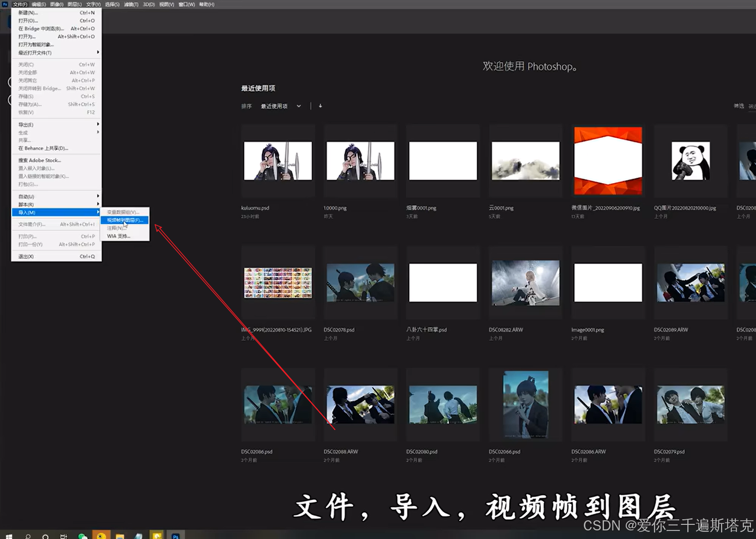Open the kuluomu.psd thumbnail
The height and width of the screenshot is (539, 756).
pos(278,160)
